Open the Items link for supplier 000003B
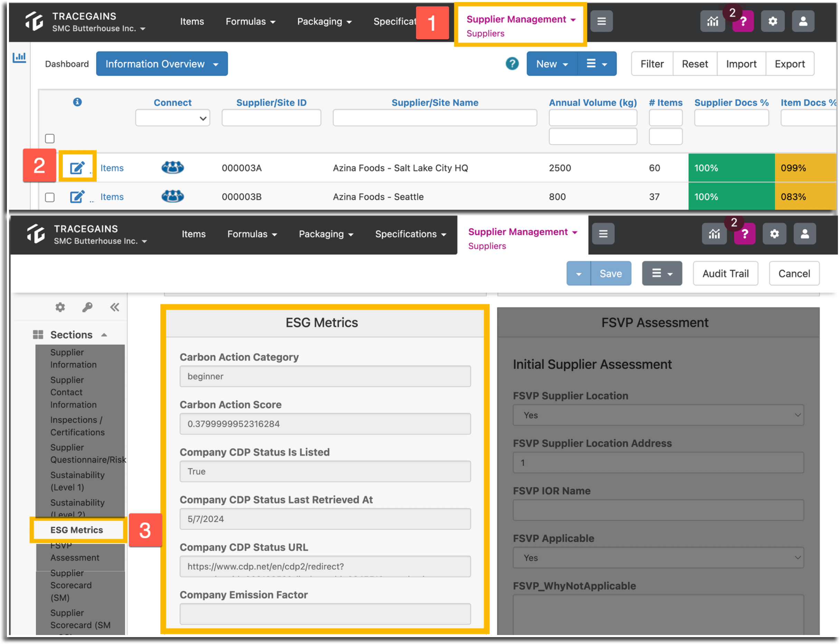This screenshot has width=840, height=644. (112, 197)
